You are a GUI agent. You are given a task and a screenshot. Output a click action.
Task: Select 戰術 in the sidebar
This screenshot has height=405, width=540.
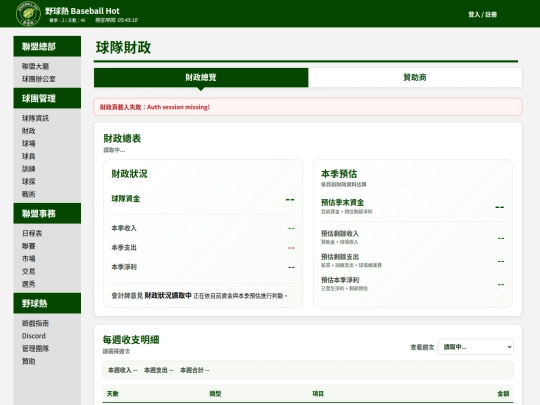pyautogui.click(x=29, y=194)
